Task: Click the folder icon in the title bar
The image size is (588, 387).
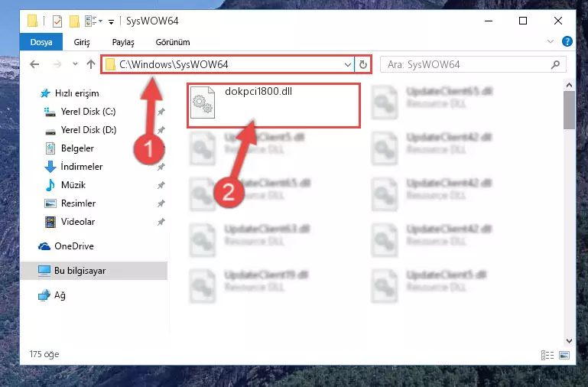Action: tap(33, 21)
